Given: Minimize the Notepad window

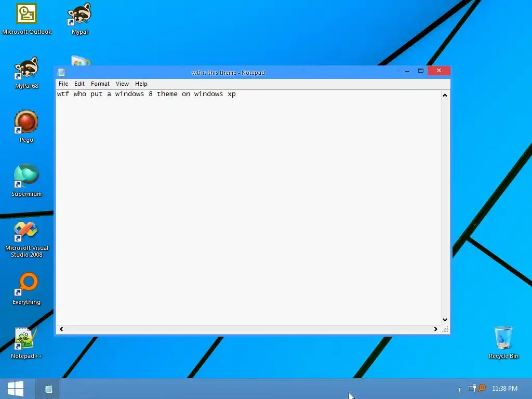Looking at the screenshot, I should 407,71.
